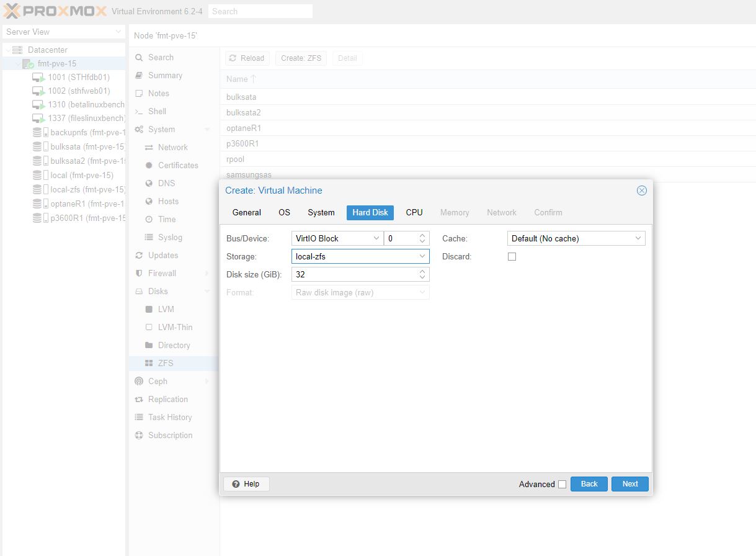Click the close icon on Create Virtual Machine dialog
Image resolution: width=756 pixels, height=556 pixels.
click(641, 191)
